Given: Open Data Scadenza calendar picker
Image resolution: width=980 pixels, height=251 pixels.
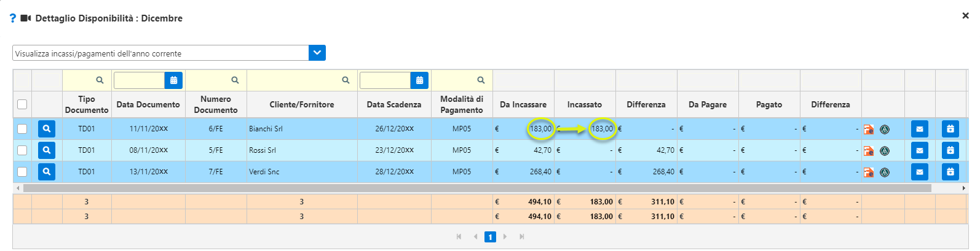Looking at the screenshot, I should (420, 80).
